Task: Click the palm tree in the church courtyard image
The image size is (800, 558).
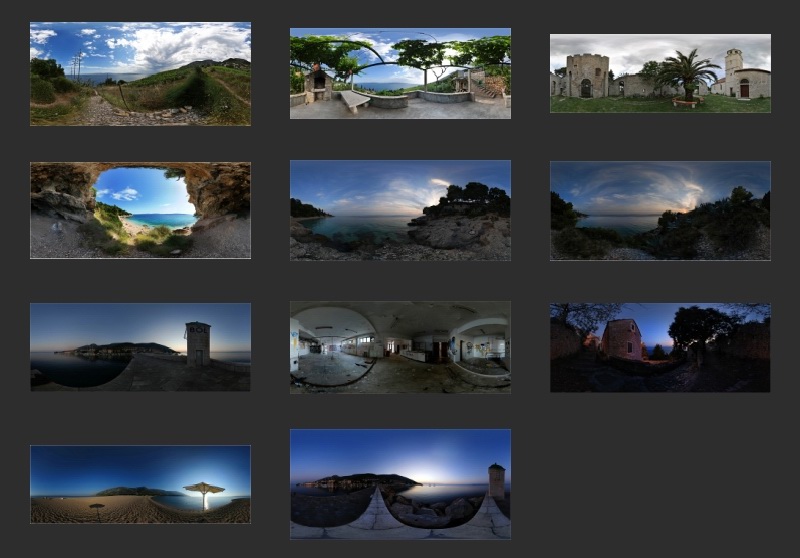Action: point(688,74)
